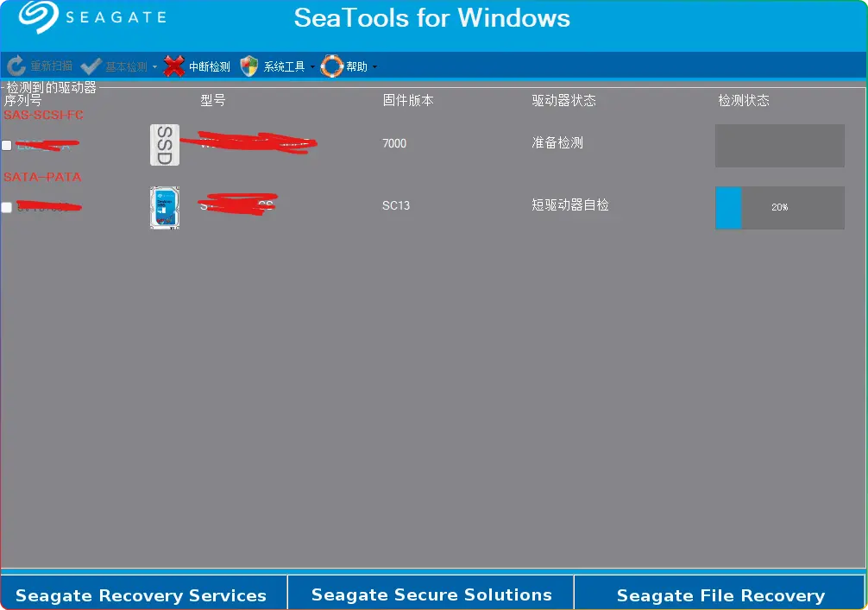Click the rescan (重新扫描) refresh icon
Screen dimensions: 868x610
pyautogui.click(x=16, y=66)
